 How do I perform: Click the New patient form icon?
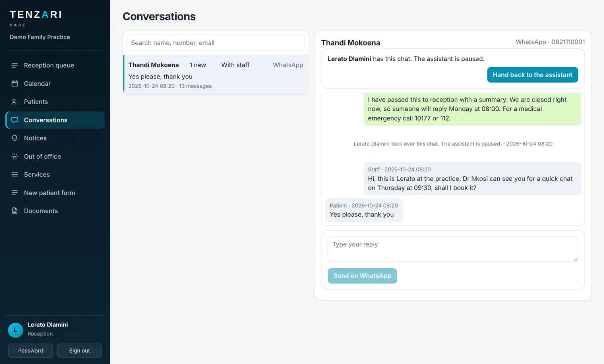point(14,193)
